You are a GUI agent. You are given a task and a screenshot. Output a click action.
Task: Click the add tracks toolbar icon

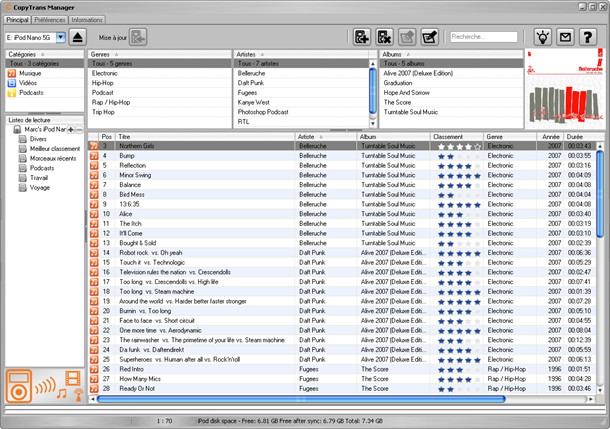361,37
